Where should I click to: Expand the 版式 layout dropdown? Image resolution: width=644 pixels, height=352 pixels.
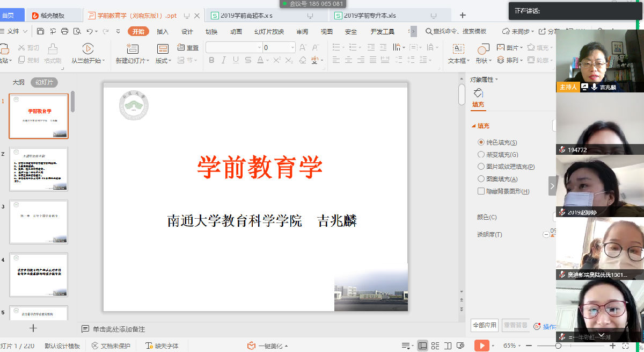(163, 61)
